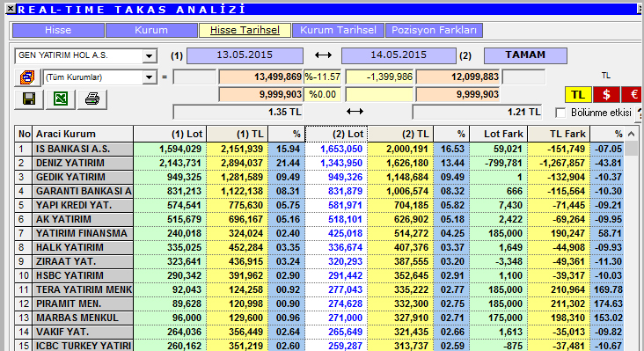This screenshot has height=351, width=644.
Task: Click the 14.05.2015 end date field
Action: [x=399, y=55]
